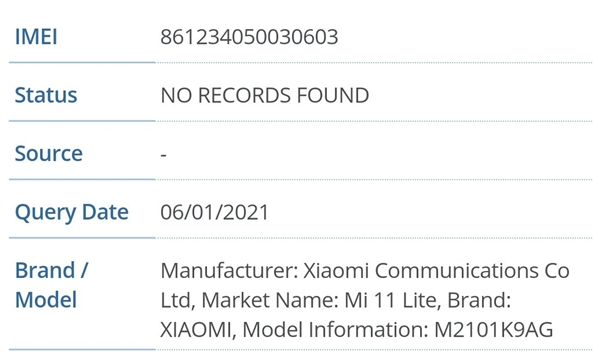
Task: Select the date 06/01/2021
Action: [x=215, y=212]
